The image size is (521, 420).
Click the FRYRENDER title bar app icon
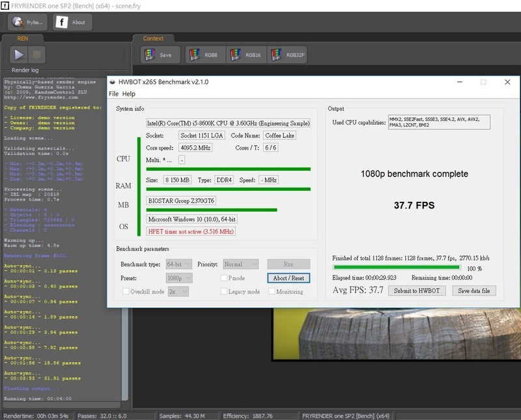click(5, 5)
